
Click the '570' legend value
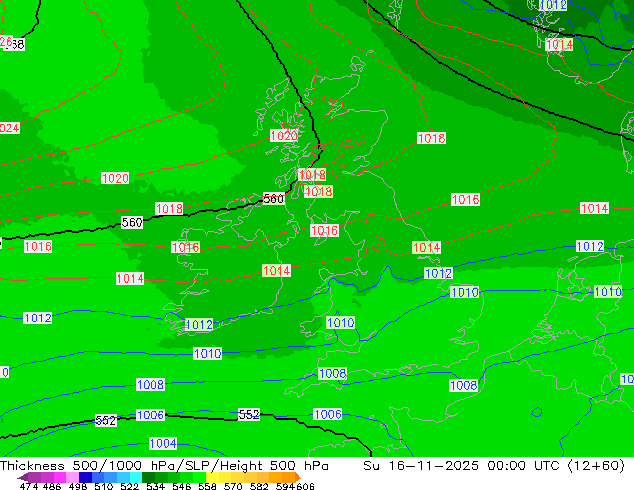click(x=233, y=486)
